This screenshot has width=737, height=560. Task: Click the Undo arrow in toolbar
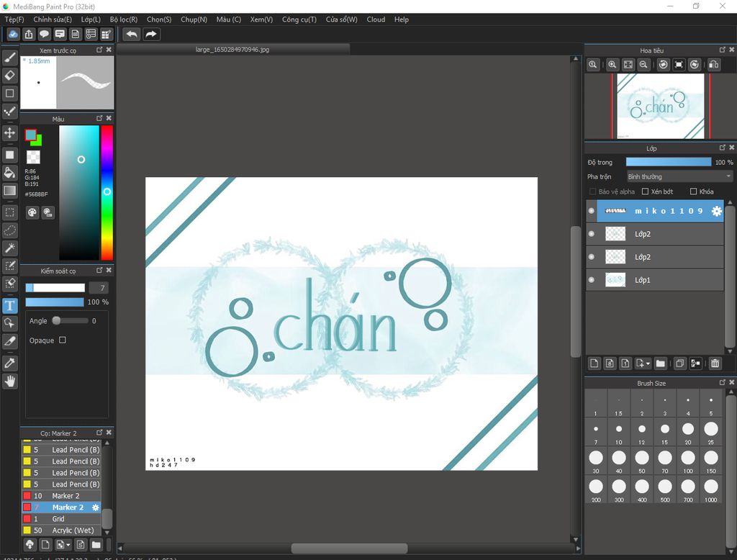click(x=132, y=34)
